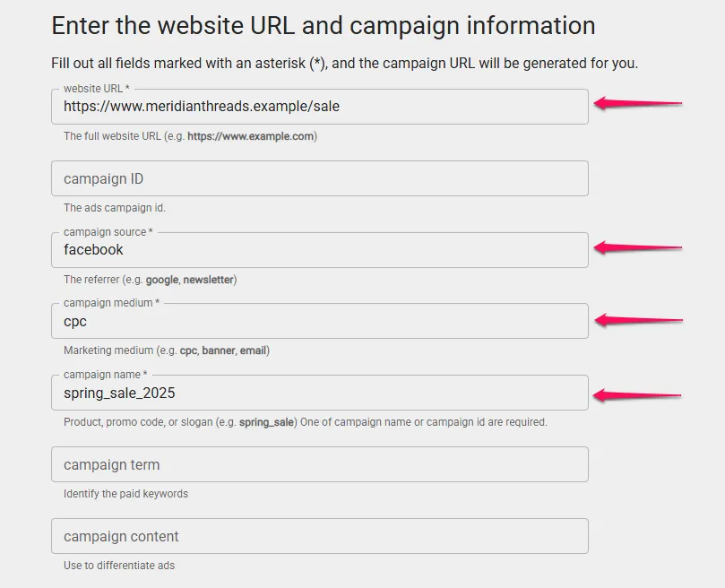Click the red arrow beside campaign source
This screenshot has width=725, height=588.
pos(637,247)
